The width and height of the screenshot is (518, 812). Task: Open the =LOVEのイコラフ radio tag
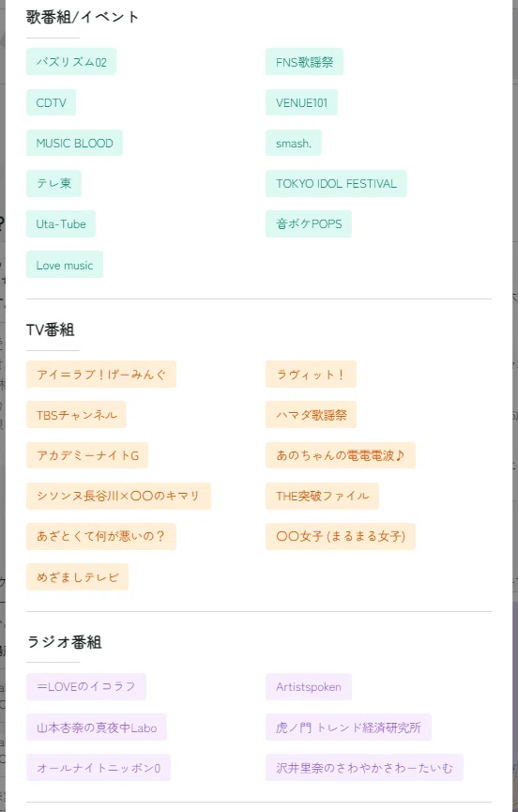pos(86,686)
